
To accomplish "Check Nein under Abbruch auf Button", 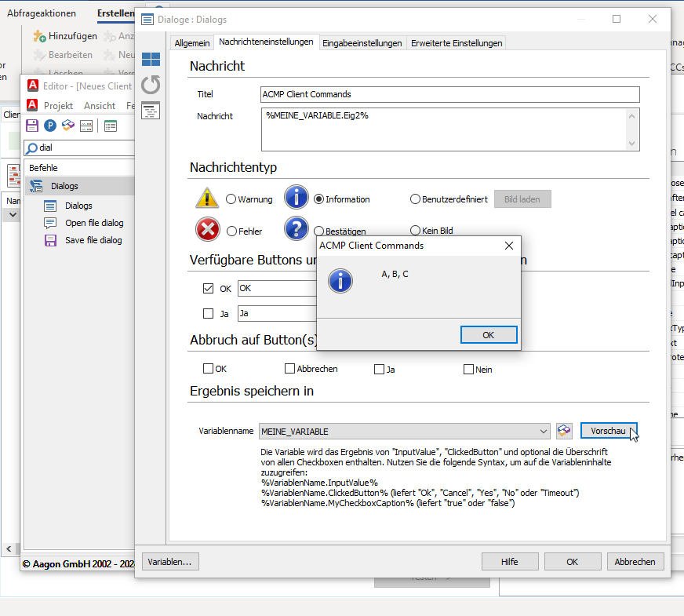I will (468, 370).
